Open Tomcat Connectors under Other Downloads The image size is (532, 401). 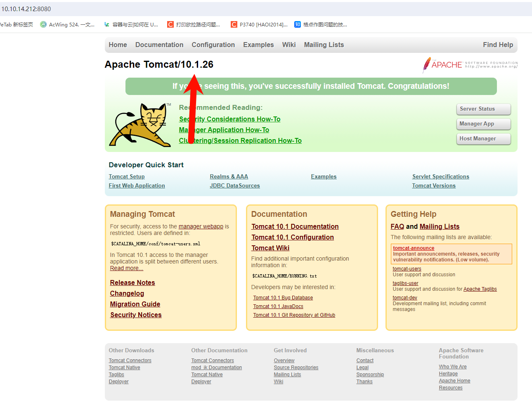tap(130, 361)
